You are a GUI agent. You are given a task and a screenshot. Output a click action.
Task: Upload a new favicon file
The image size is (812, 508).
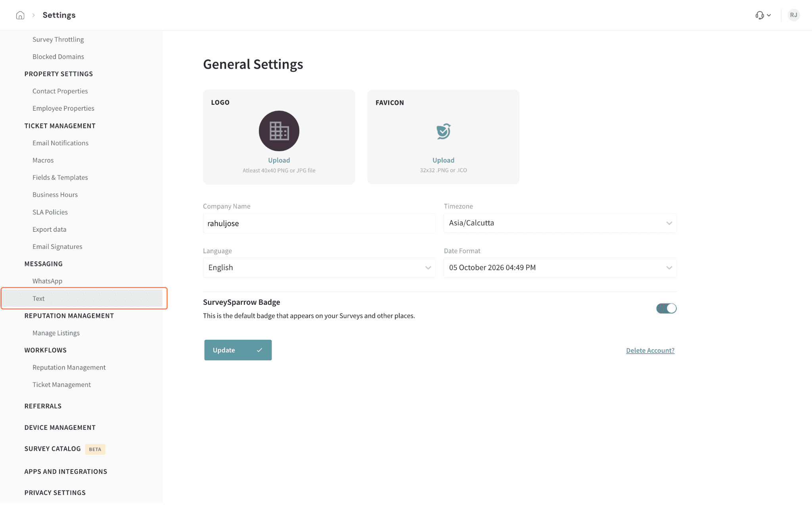click(443, 160)
